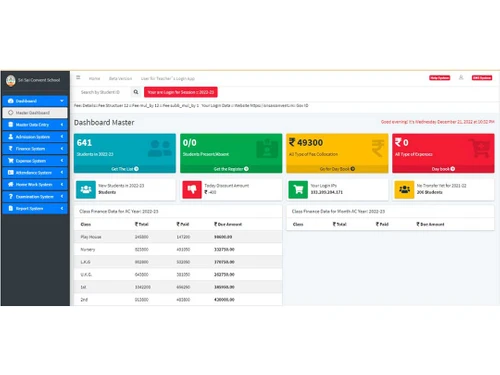Click the arrow icon beside Go for Day Book
The image size is (500, 375).
(x=353, y=169)
